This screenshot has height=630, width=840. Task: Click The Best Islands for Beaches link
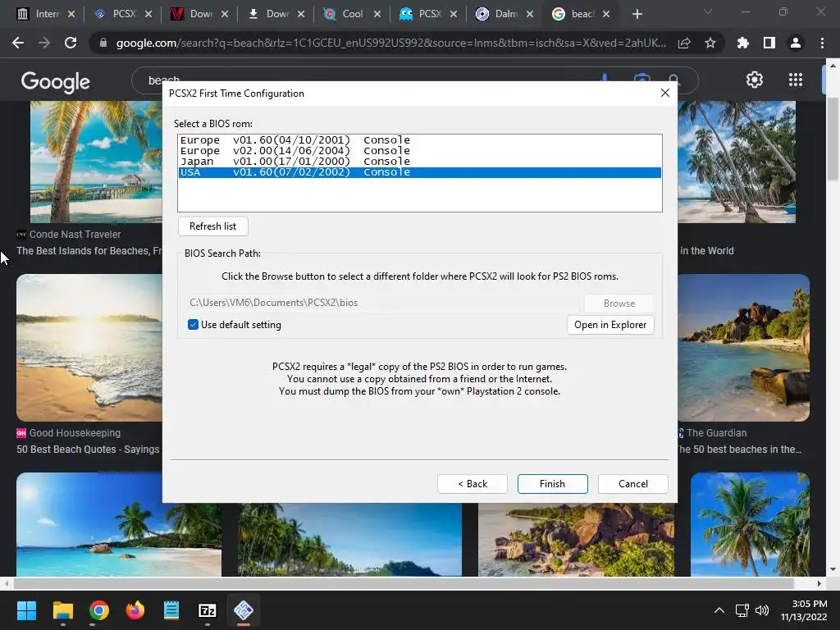pyautogui.click(x=89, y=251)
